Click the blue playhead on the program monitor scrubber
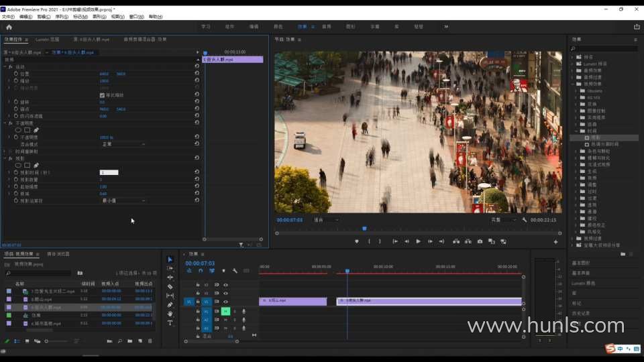 364,229
